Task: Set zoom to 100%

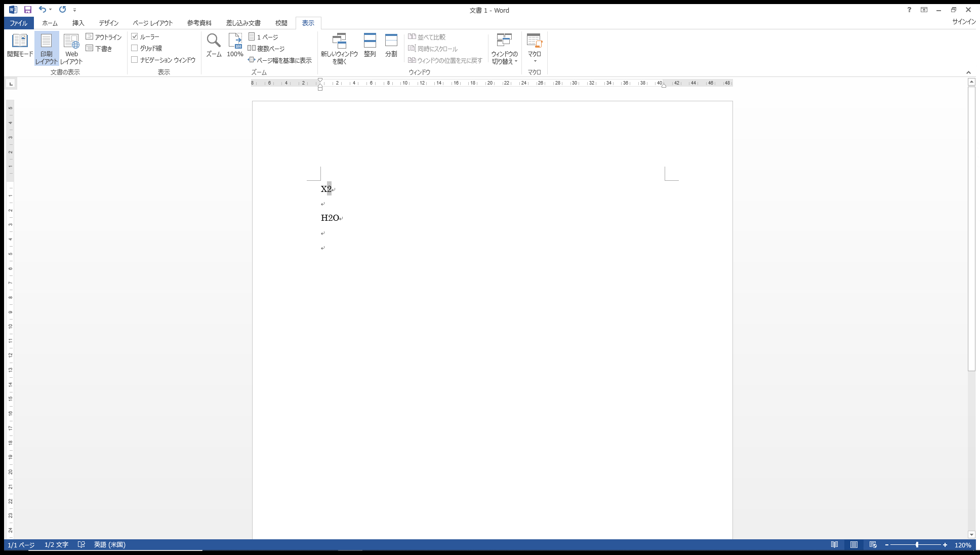Action: [x=235, y=46]
